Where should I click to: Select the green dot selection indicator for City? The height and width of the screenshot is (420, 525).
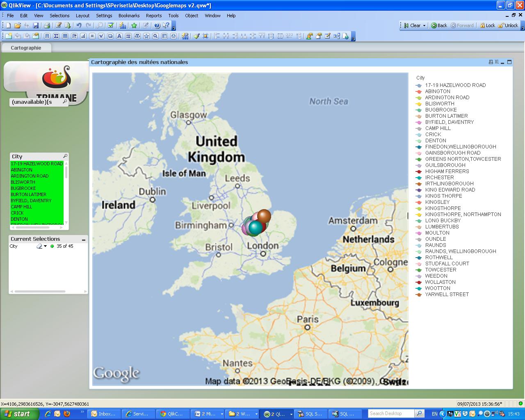(52, 246)
